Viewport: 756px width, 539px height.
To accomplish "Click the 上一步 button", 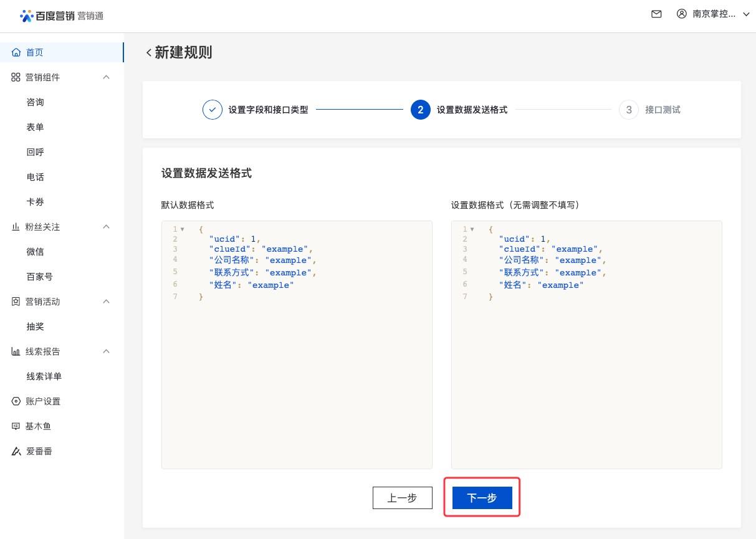I will [402, 498].
